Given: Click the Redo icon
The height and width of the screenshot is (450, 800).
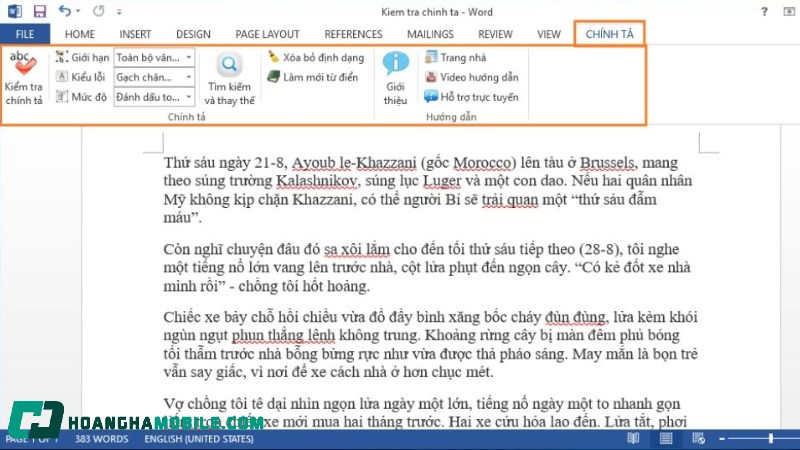Looking at the screenshot, I should 98,11.
